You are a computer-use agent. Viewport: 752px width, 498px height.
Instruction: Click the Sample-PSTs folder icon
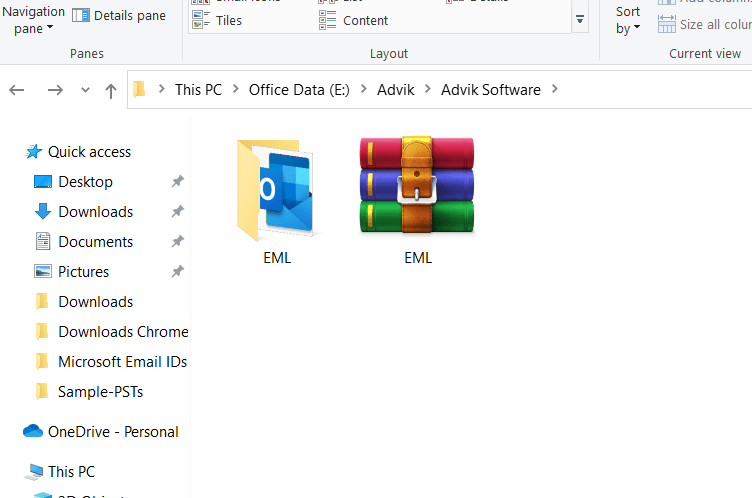(x=42, y=391)
